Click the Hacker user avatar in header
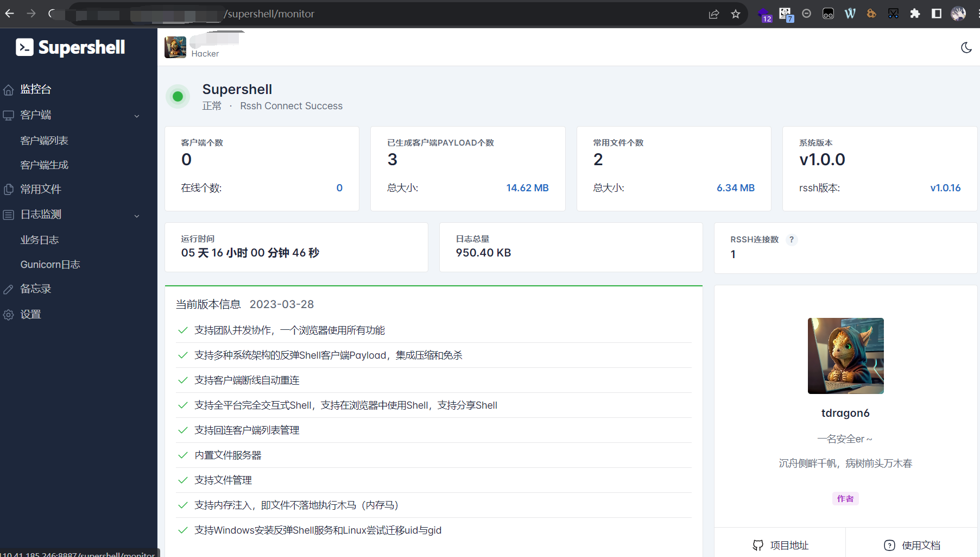980x557 pixels. click(175, 47)
